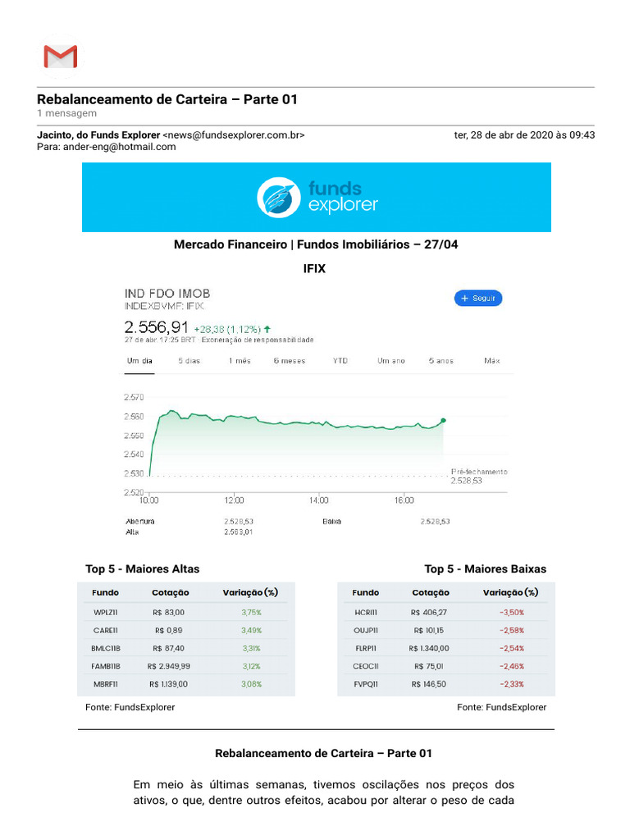The width and height of the screenshot is (630, 840).
Task: Click the blue Seguir button
Action: tap(478, 299)
